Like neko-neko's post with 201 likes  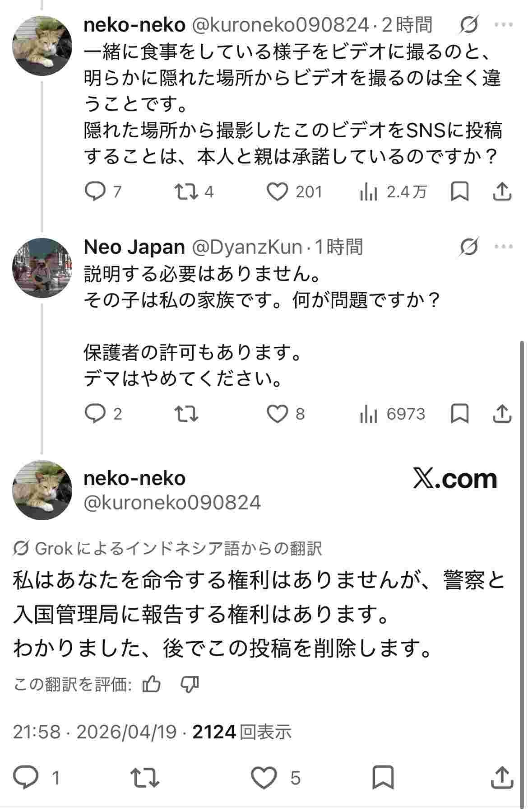point(277,192)
